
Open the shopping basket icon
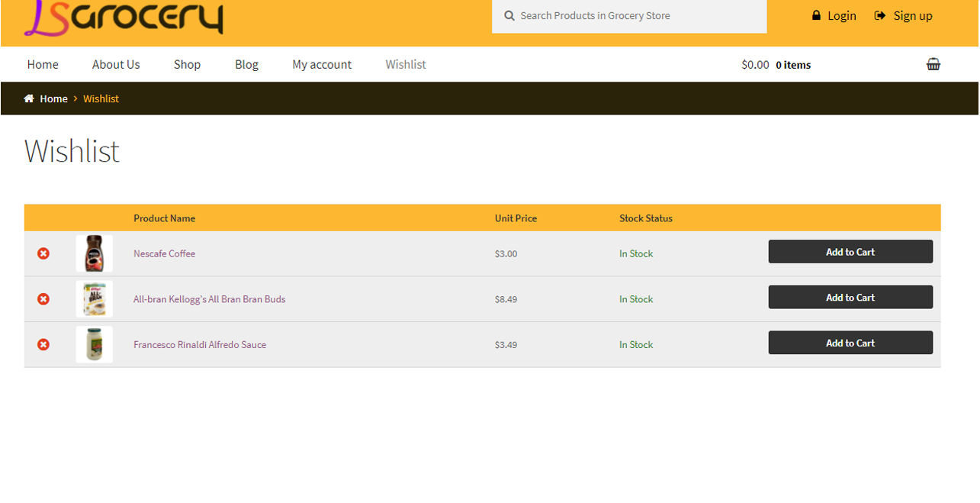tap(933, 64)
